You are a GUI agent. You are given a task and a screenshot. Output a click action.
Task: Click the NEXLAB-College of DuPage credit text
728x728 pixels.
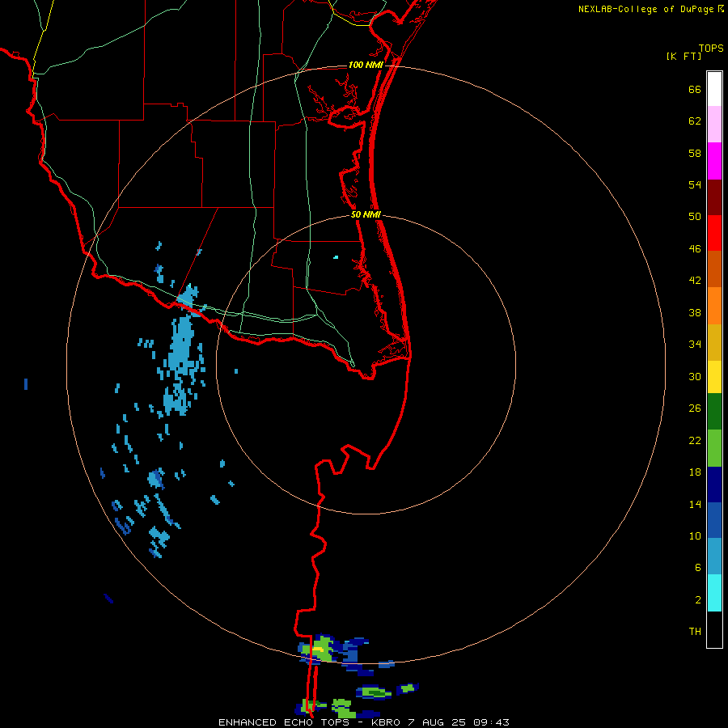(645, 9)
